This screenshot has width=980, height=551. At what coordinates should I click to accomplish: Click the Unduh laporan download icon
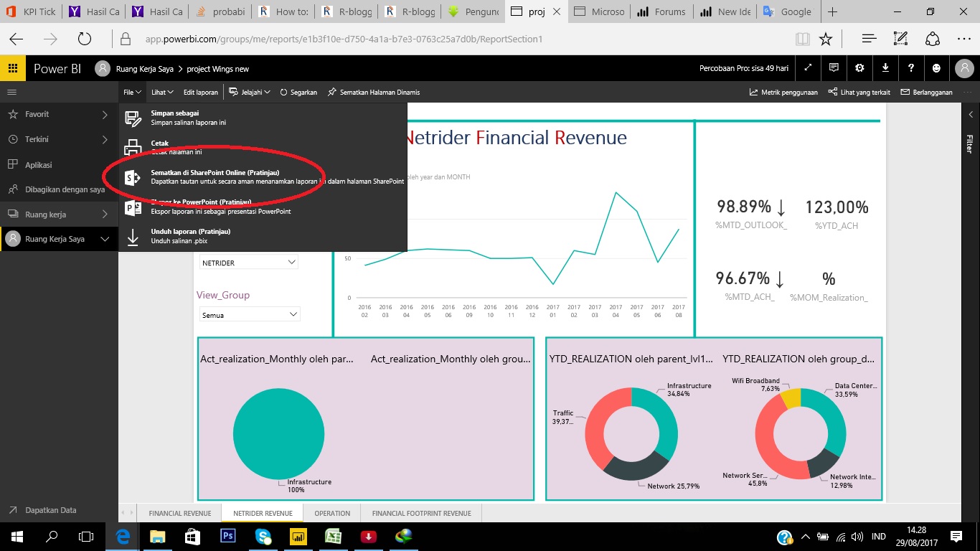click(133, 237)
